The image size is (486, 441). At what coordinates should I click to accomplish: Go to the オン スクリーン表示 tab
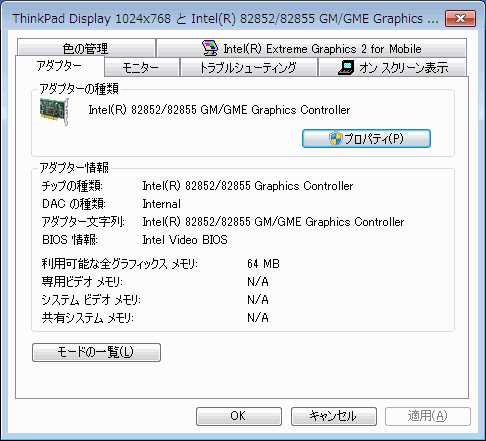pyautogui.click(x=392, y=68)
